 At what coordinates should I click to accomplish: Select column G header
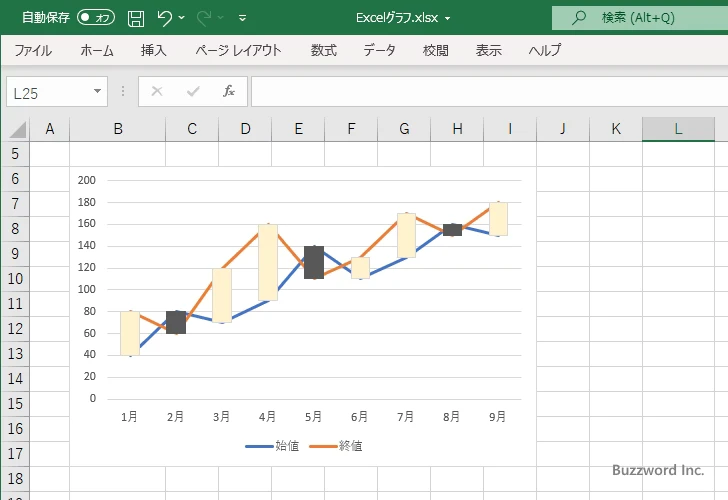pyautogui.click(x=404, y=129)
